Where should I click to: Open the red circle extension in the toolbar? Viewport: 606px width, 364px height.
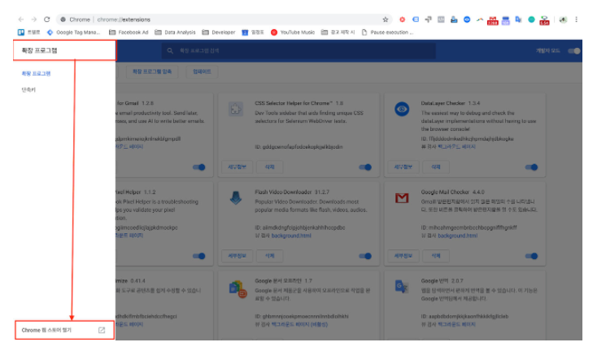(403, 19)
